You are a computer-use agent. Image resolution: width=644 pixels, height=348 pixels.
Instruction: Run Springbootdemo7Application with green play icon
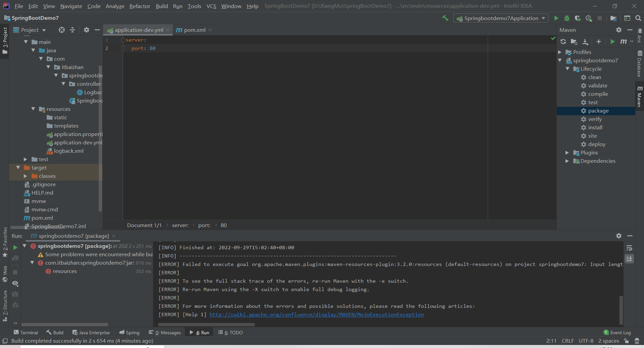point(556,18)
